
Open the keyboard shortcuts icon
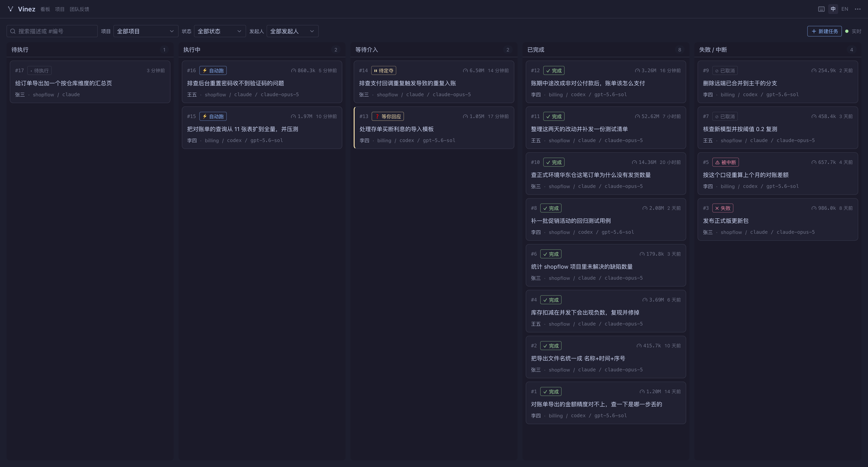pyautogui.click(x=821, y=9)
